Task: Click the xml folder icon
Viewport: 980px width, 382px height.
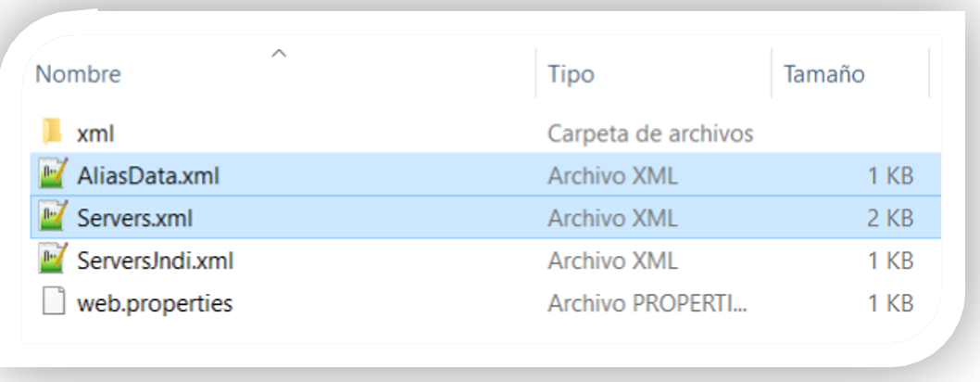Action: (x=53, y=132)
